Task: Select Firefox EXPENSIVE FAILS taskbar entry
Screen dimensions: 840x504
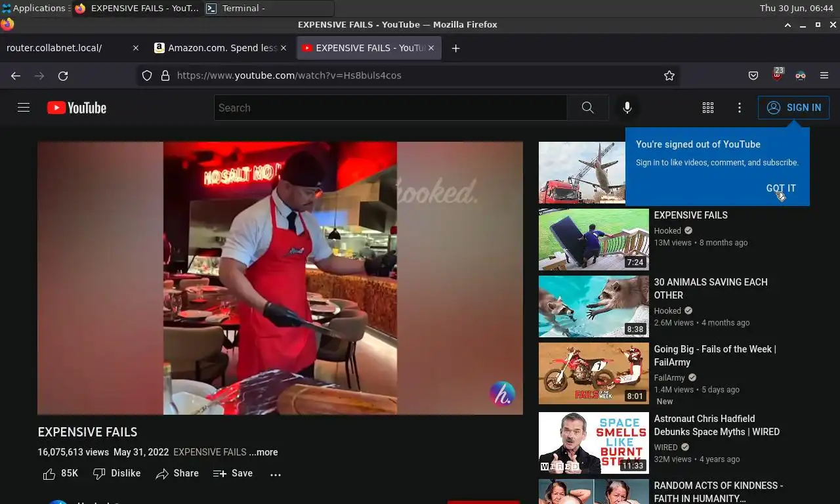Action: (137, 8)
